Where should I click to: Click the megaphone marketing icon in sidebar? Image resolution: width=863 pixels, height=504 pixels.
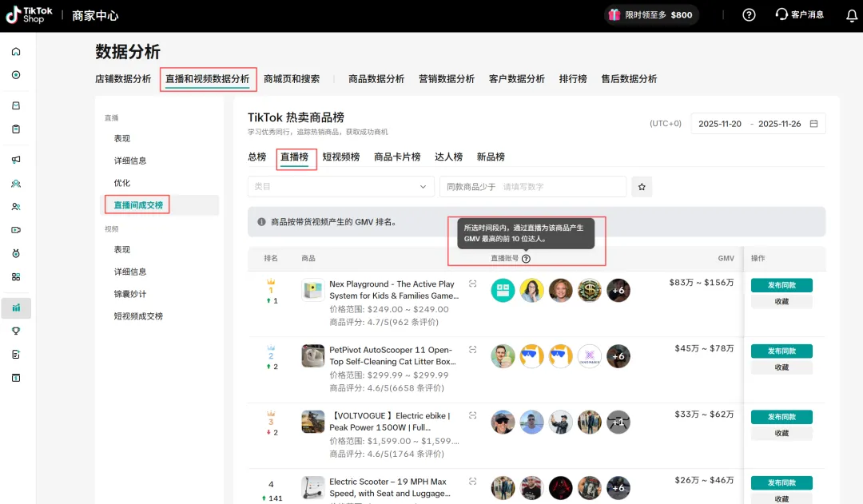[x=16, y=160]
